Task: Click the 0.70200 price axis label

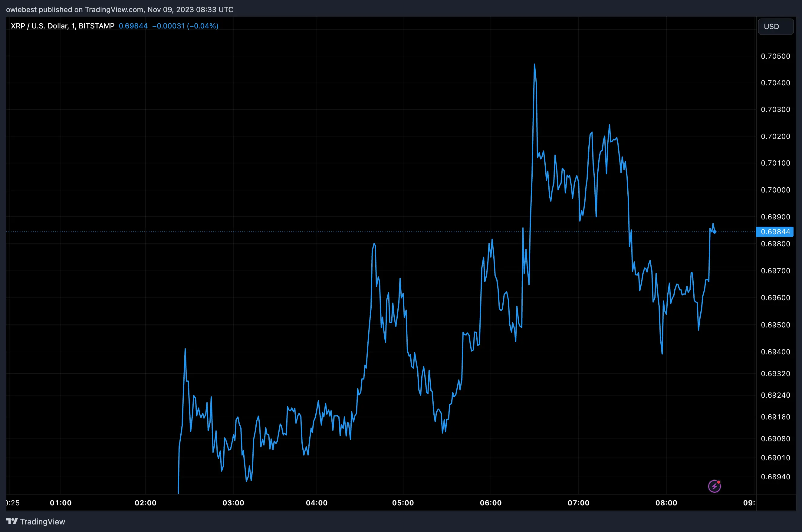Action: [x=776, y=136]
